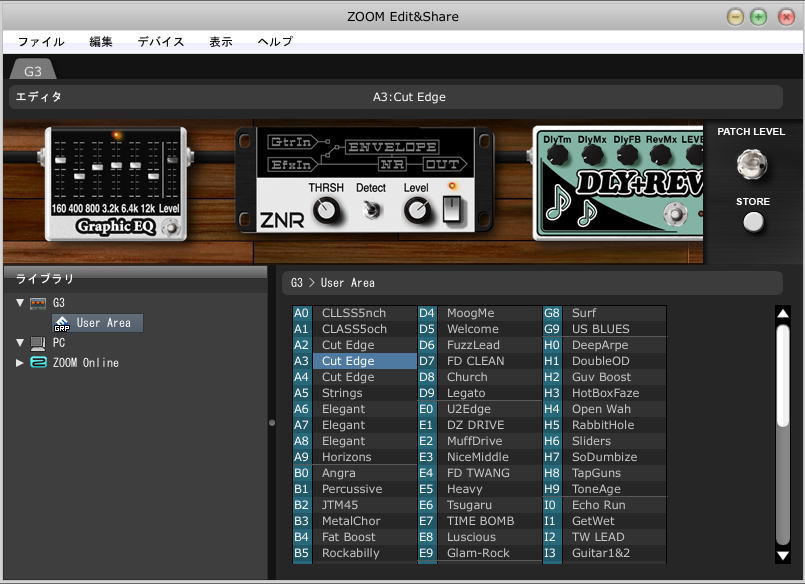Open the ヘルプ menu
This screenshot has height=584, width=805.
[x=275, y=42]
